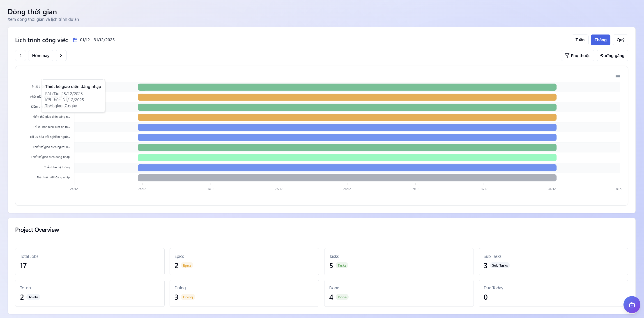The image size is (644, 318).
Task: Click the green Tasks badge
Action: click(x=342, y=265)
